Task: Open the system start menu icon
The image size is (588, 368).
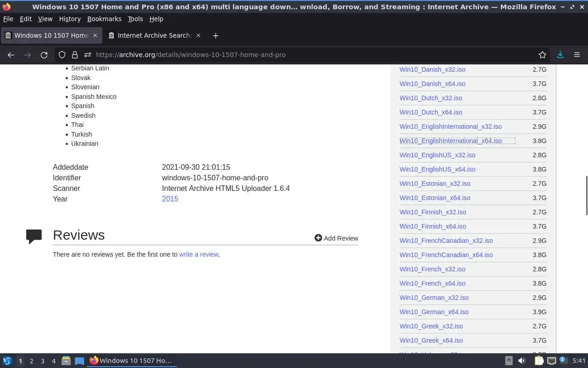Action: point(7,361)
